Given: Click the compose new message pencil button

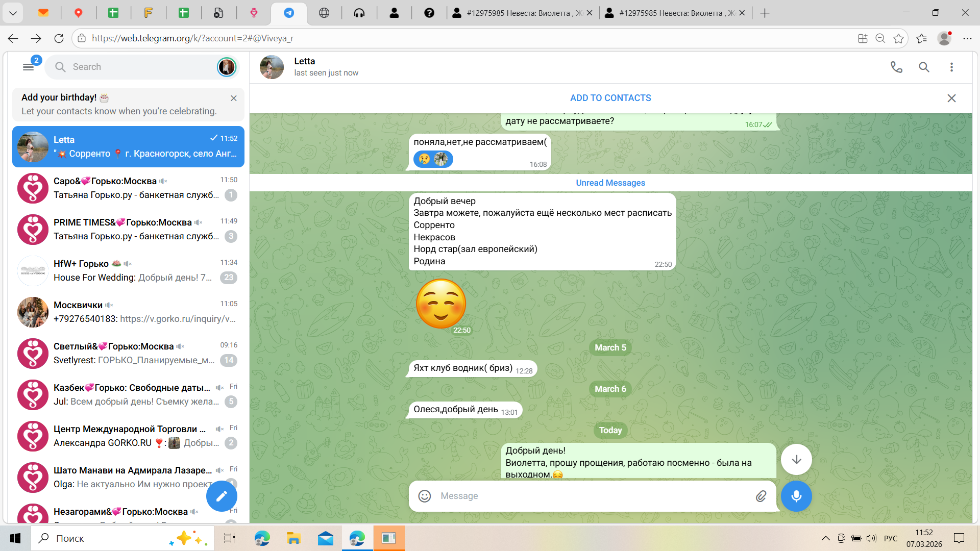Looking at the screenshot, I should (x=222, y=496).
